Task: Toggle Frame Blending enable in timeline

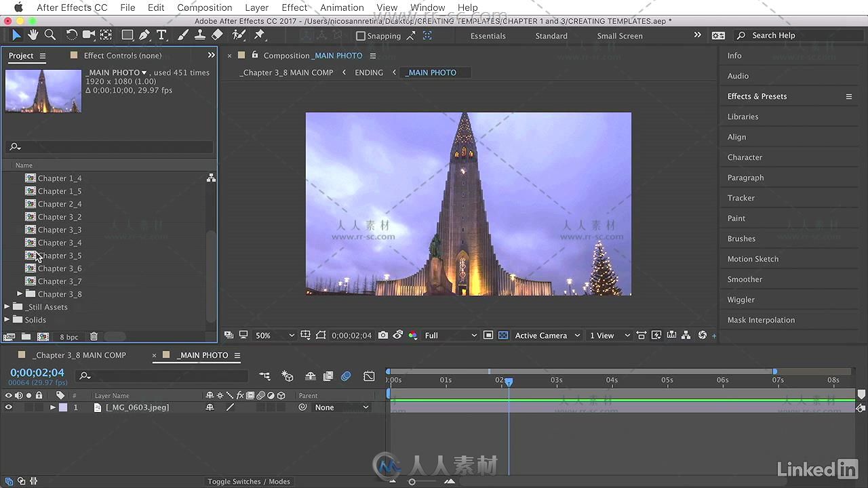Action: coord(328,376)
